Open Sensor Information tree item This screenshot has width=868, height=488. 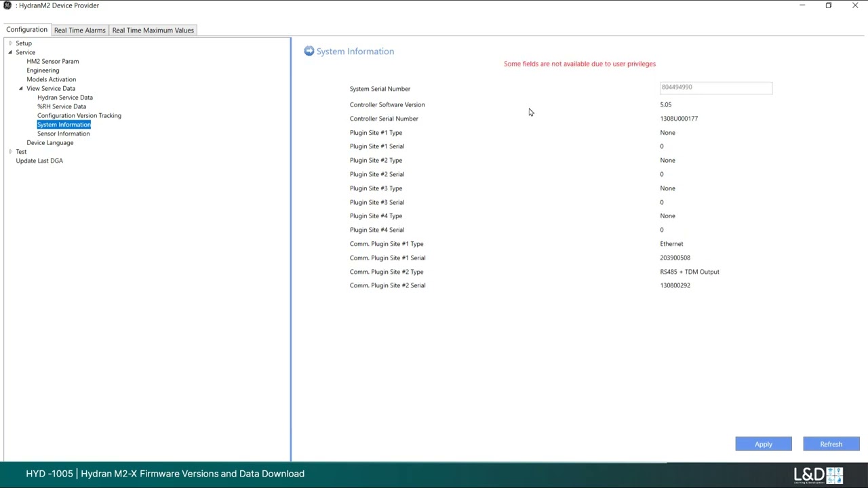click(x=64, y=134)
